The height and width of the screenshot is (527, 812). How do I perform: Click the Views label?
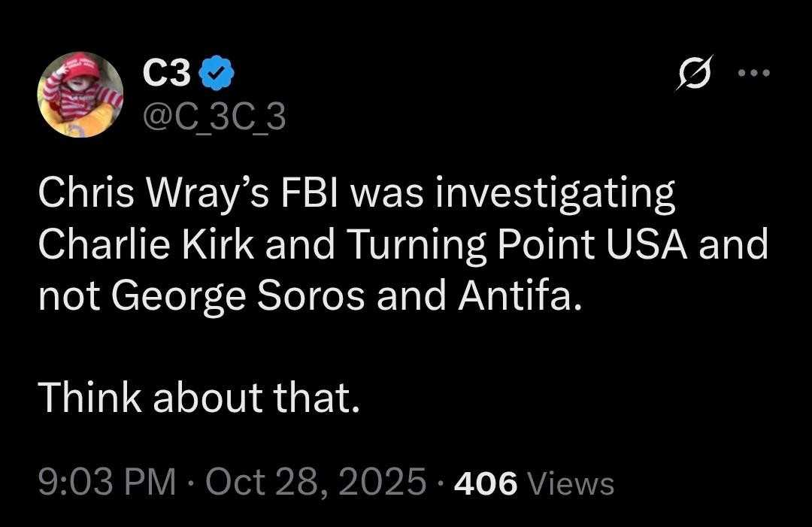pyautogui.click(x=571, y=483)
